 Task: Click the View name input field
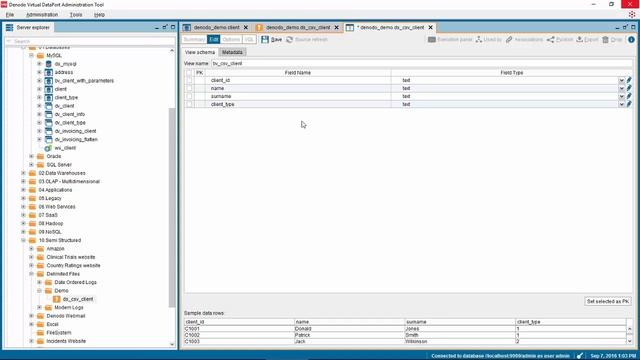click(422, 64)
